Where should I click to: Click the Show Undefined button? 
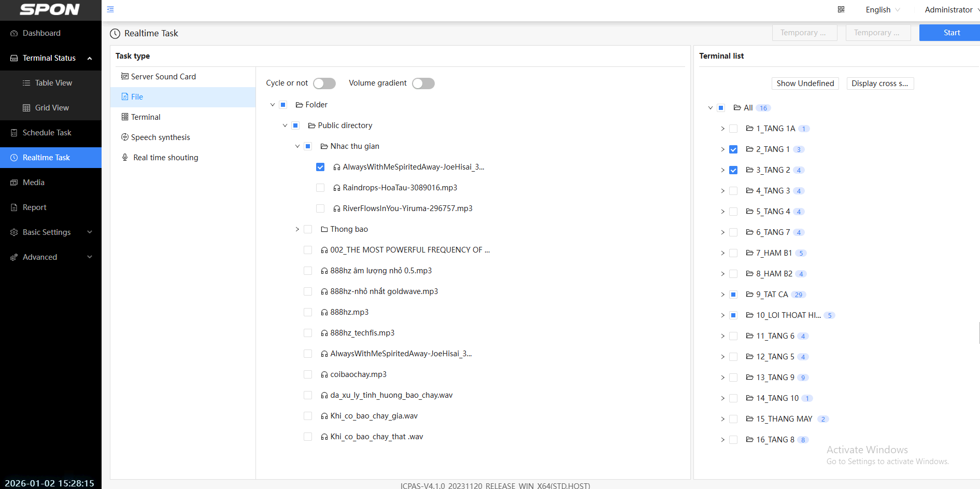(x=805, y=83)
